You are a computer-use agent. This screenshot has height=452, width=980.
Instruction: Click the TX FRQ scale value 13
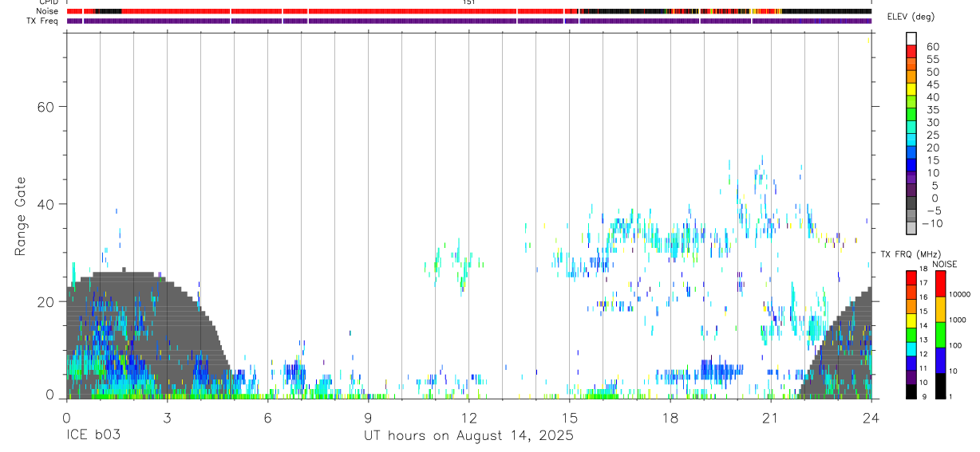(x=923, y=340)
